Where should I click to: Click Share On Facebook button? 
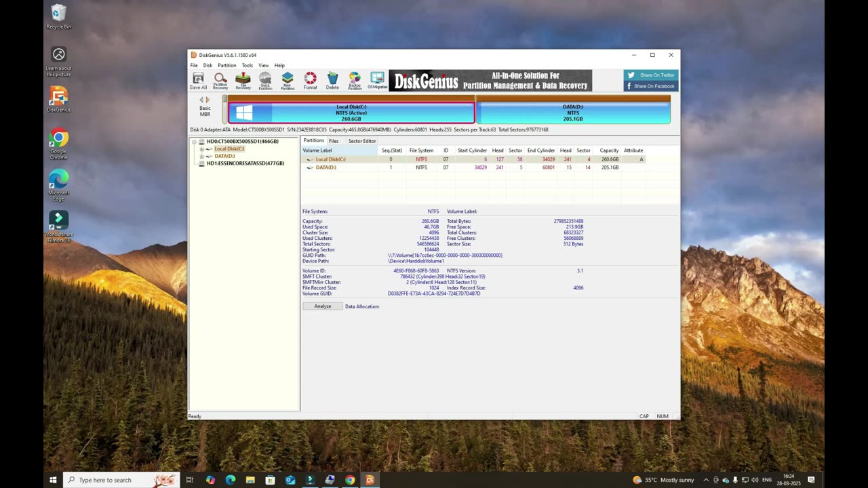651,86
